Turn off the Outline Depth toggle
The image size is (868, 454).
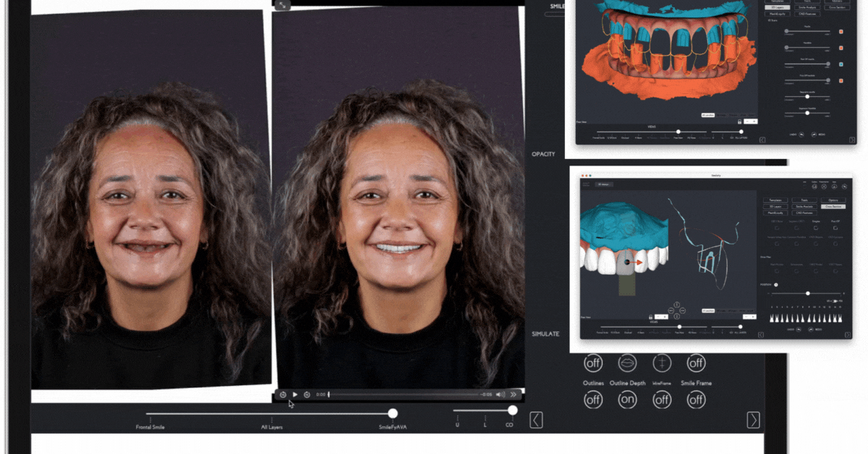coord(627,399)
